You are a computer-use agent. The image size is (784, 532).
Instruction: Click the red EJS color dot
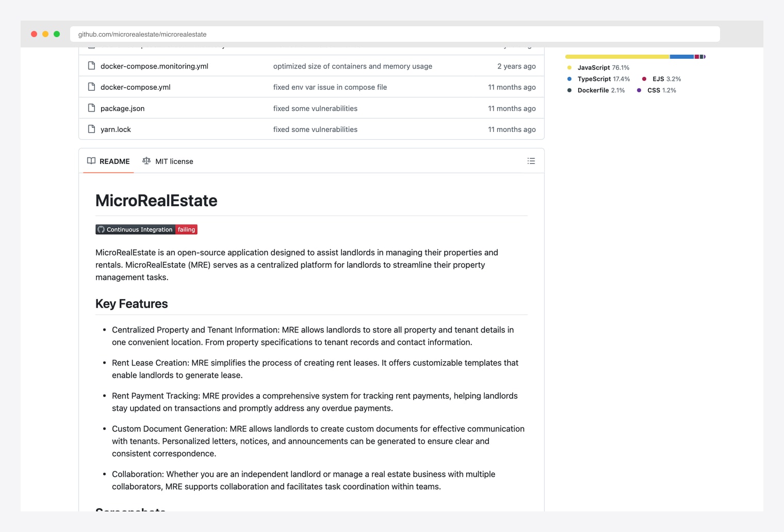pos(644,79)
